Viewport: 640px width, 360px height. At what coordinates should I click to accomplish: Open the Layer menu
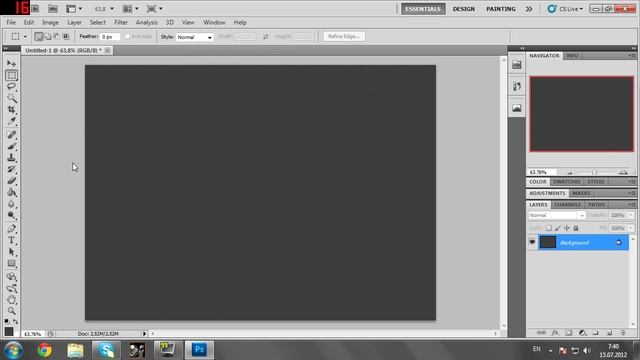74,22
